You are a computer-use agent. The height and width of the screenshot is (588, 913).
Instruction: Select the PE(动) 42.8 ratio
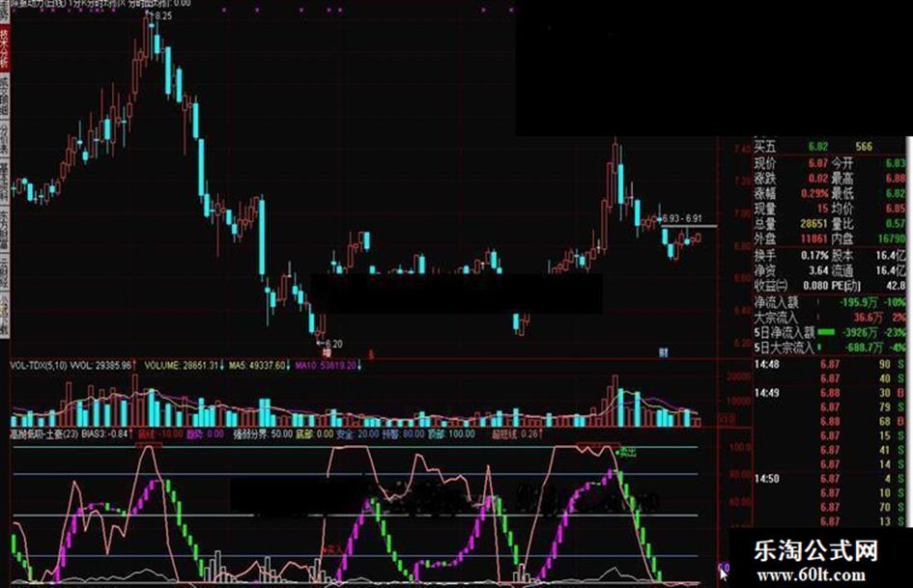(869, 285)
